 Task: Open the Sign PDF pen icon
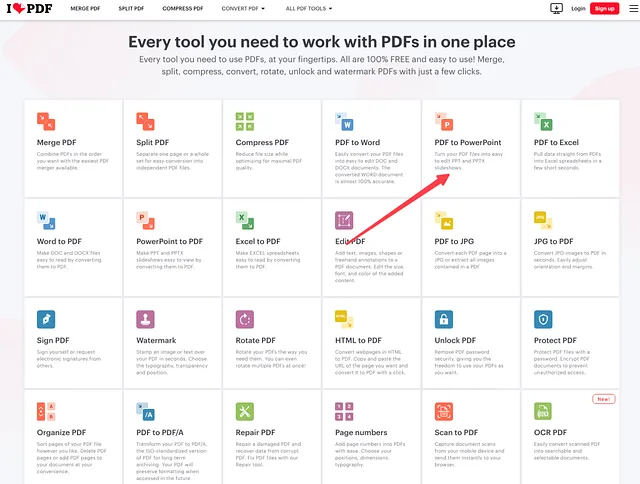(46, 319)
